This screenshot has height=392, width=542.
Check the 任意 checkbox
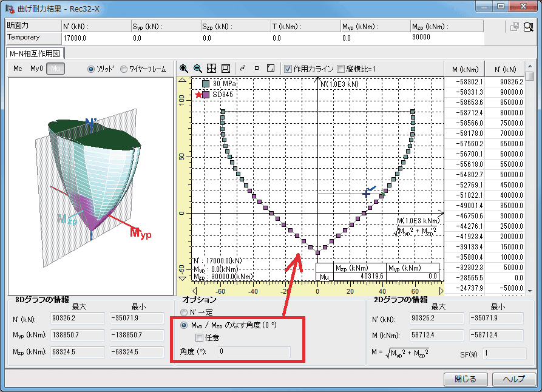[199, 337]
